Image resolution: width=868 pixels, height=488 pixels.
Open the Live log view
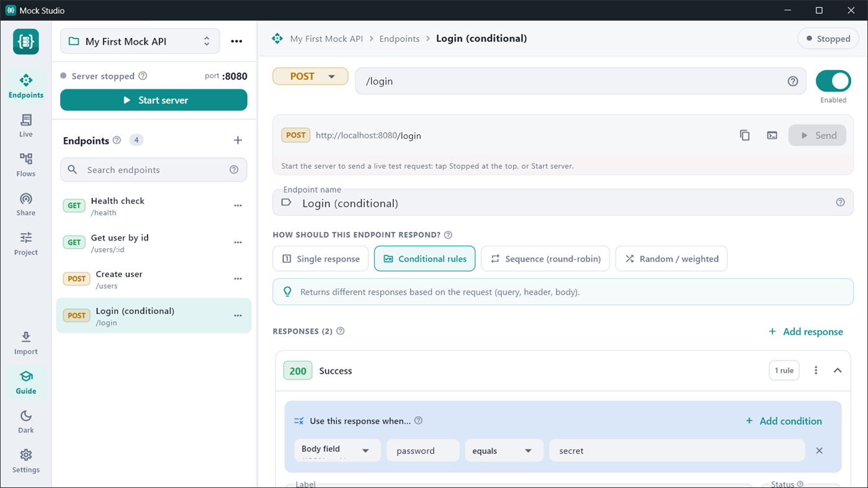[x=26, y=125]
